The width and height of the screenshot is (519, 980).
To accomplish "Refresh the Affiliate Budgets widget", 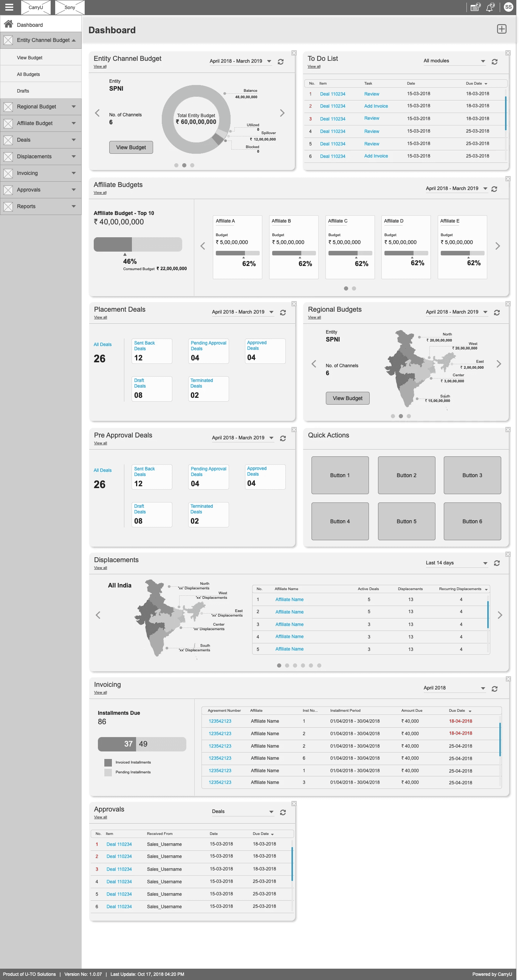I will pyautogui.click(x=494, y=189).
